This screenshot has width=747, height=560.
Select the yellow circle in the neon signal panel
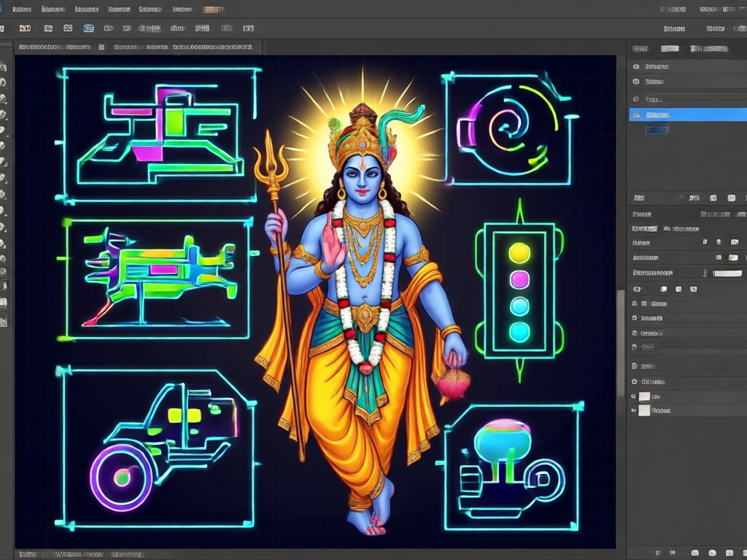click(519, 253)
